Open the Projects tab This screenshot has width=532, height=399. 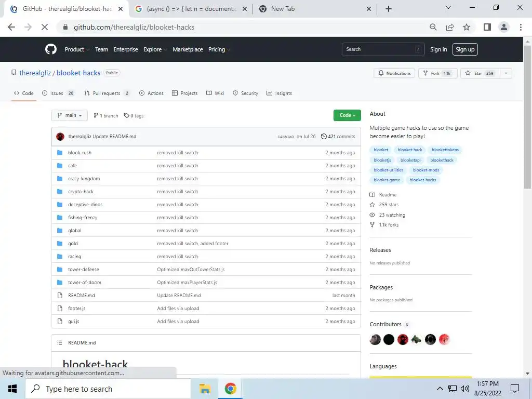pyautogui.click(x=184, y=94)
